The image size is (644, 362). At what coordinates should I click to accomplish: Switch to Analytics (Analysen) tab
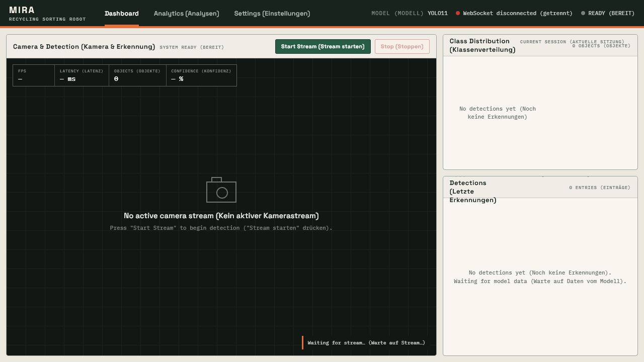187,14
